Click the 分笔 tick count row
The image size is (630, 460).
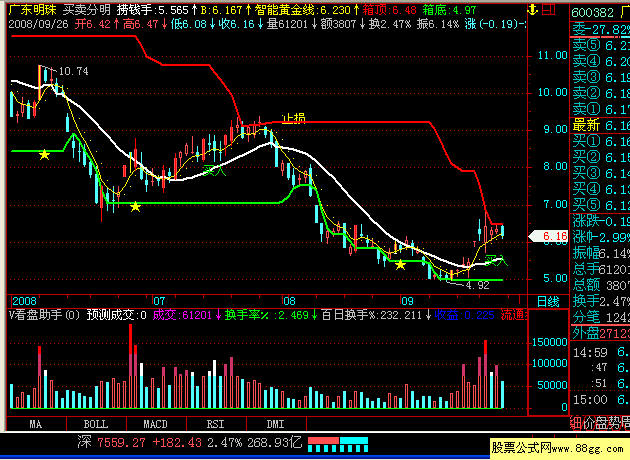click(600, 317)
